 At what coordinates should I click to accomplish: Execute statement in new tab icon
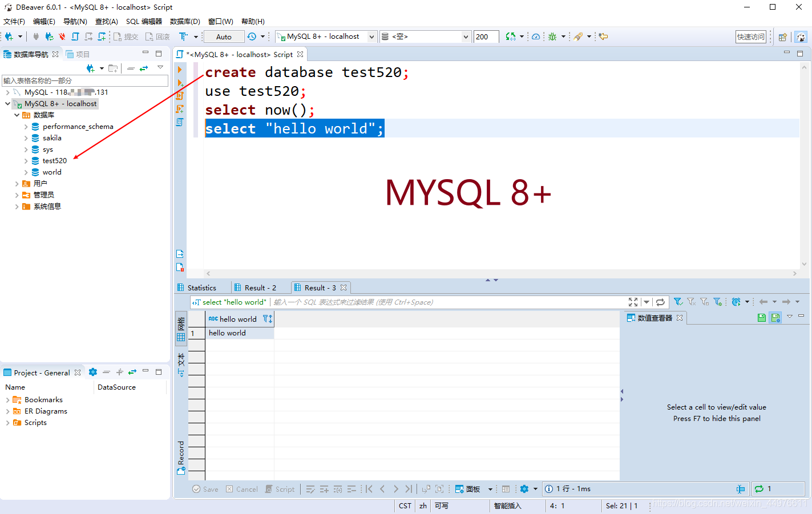pyautogui.click(x=180, y=83)
